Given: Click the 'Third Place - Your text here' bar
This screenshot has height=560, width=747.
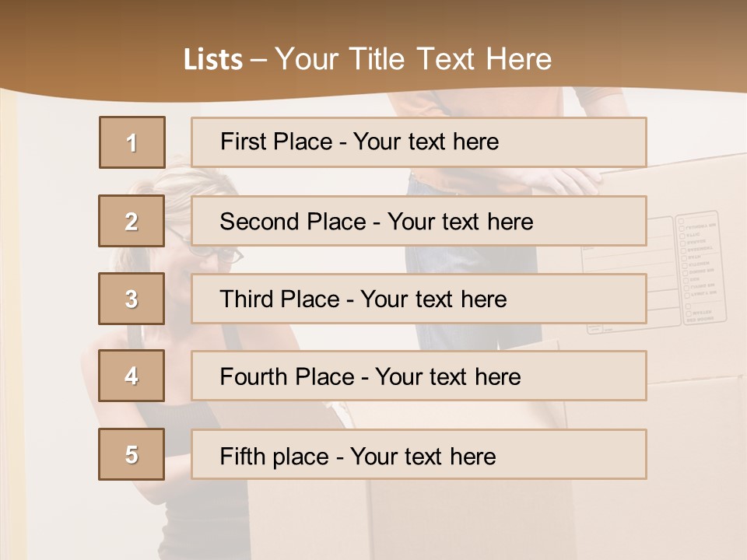Looking at the screenshot, I should click(x=419, y=299).
